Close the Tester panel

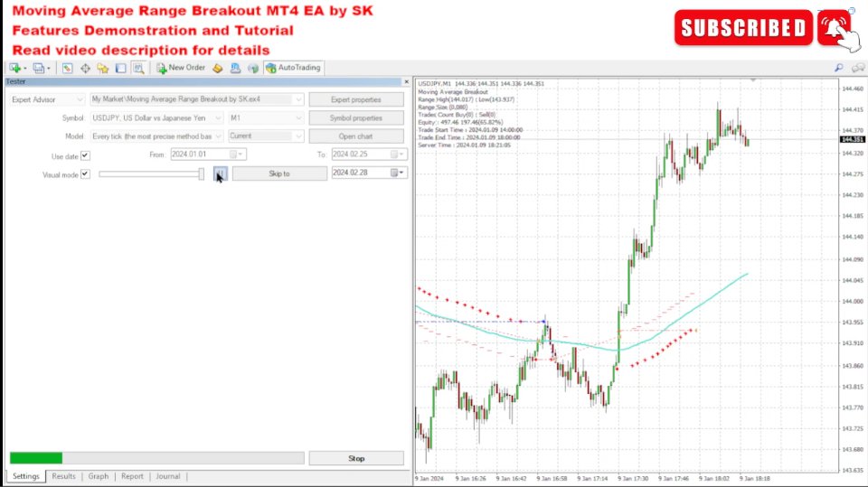(406, 81)
